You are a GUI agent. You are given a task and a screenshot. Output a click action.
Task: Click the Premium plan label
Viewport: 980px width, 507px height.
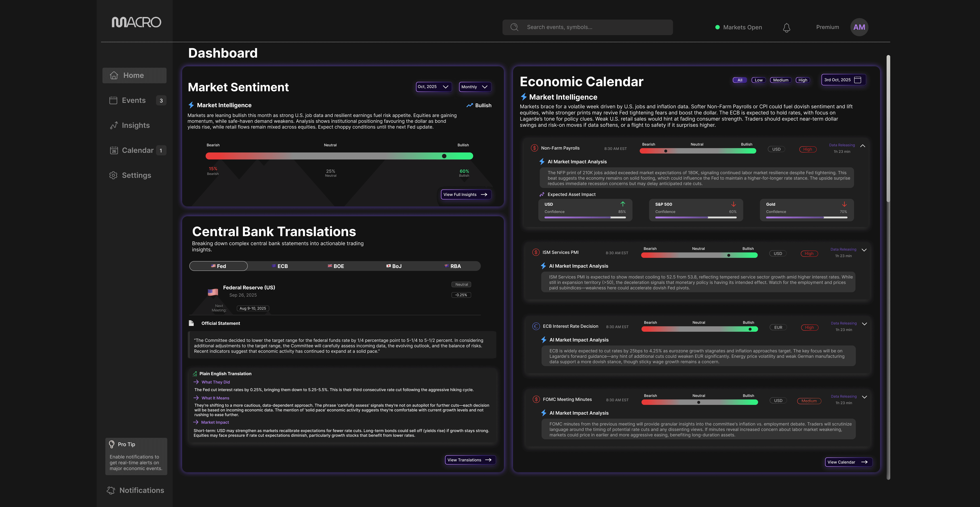[x=827, y=27]
